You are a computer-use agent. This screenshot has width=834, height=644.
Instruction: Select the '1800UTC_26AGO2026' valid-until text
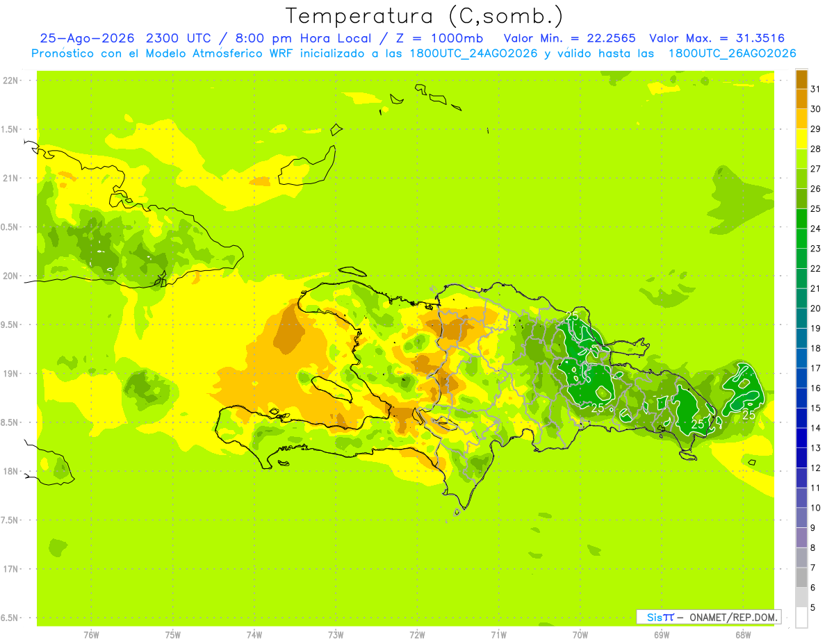pos(732,53)
